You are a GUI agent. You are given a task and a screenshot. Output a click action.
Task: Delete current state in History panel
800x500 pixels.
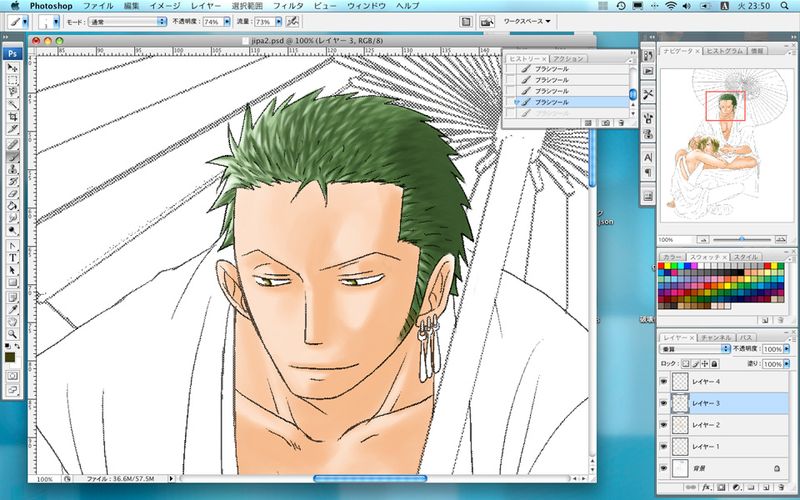tap(621, 123)
